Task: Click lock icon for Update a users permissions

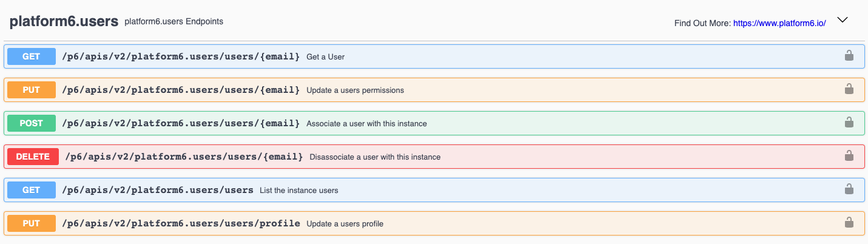Action: (x=849, y=89)
